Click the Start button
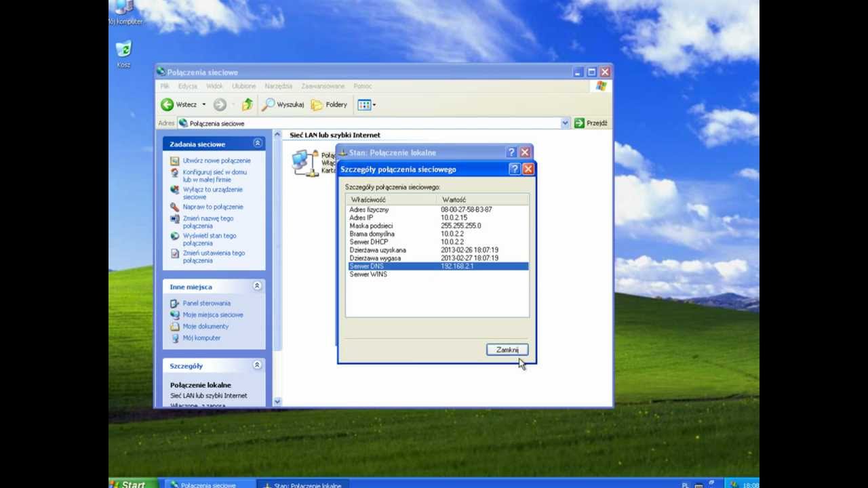This screenshot has height=488, width=868. tap(134, 483)
